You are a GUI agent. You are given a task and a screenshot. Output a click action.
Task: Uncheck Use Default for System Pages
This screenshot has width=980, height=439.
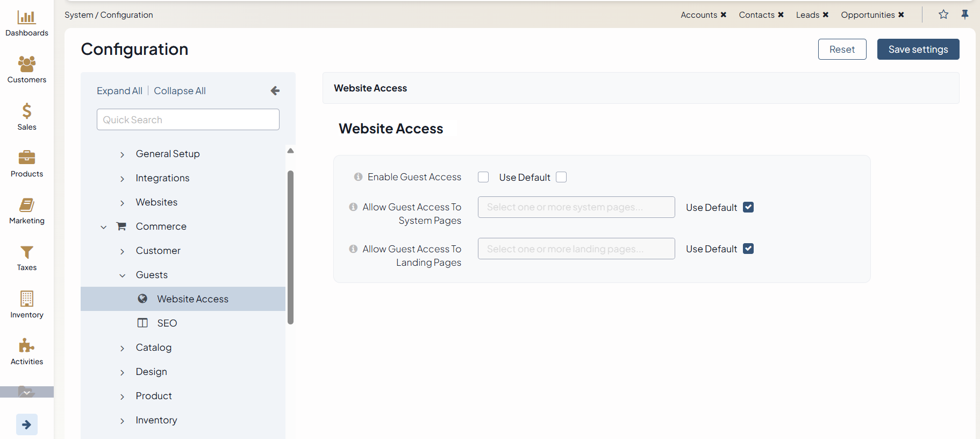(748, 207)
